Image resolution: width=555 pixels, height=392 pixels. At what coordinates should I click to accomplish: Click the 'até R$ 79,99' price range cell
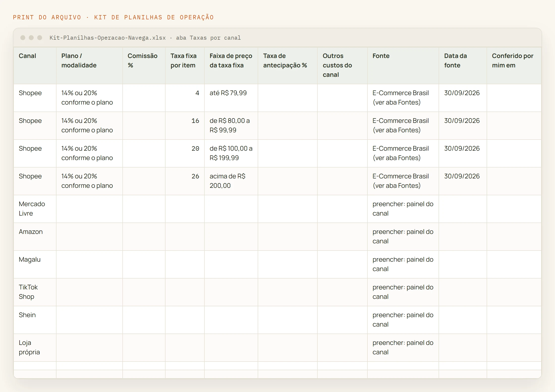tap(231, 98)
